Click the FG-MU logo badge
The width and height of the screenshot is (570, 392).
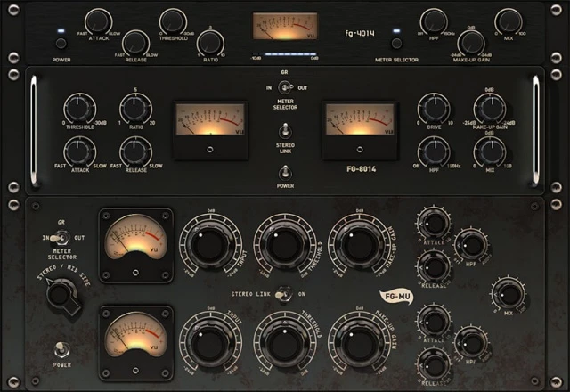pyautogui.click(x=396, y=297)
